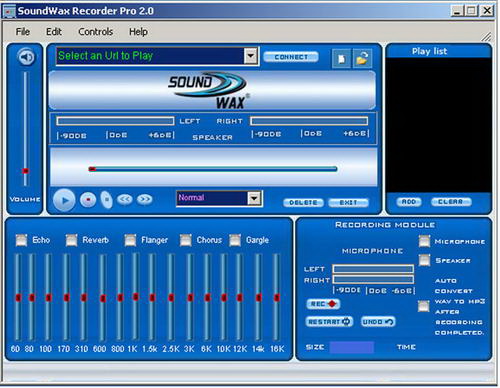
Task: Open the File menu
Action: (23, 32)
